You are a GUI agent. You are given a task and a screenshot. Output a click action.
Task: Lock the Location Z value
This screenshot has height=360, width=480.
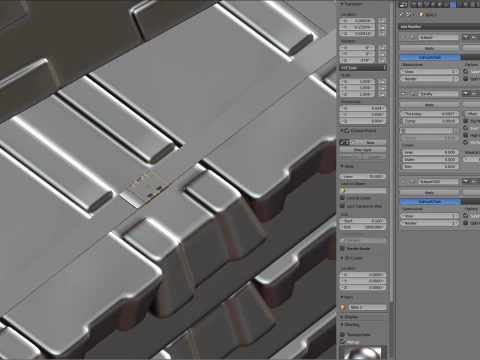pyautogui.click(x=382, y=33)
